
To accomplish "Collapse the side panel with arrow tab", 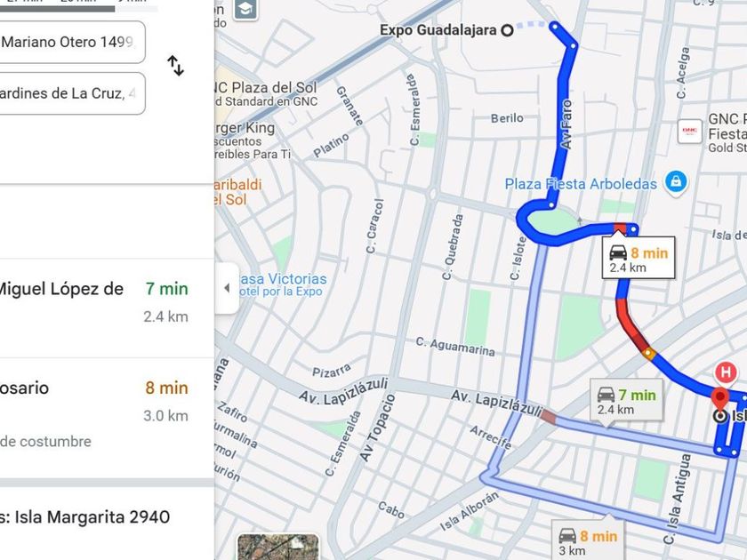I will (227, 288).
